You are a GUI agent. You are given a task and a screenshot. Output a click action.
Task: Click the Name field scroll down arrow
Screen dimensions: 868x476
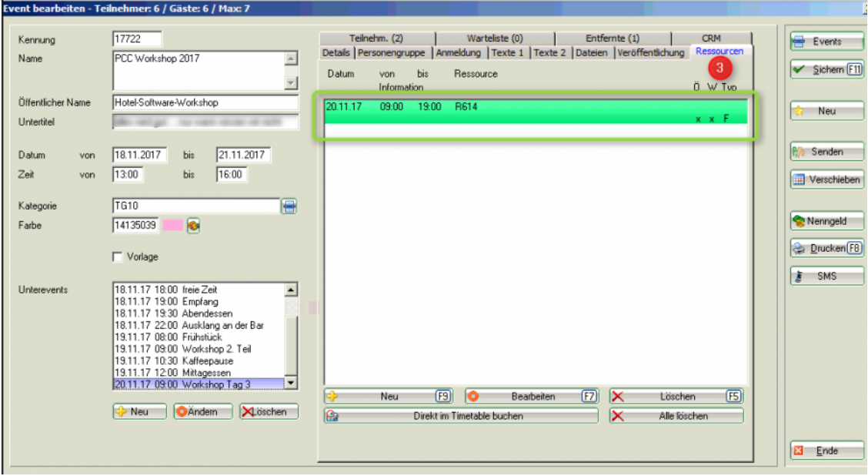[x=290, y=83]
